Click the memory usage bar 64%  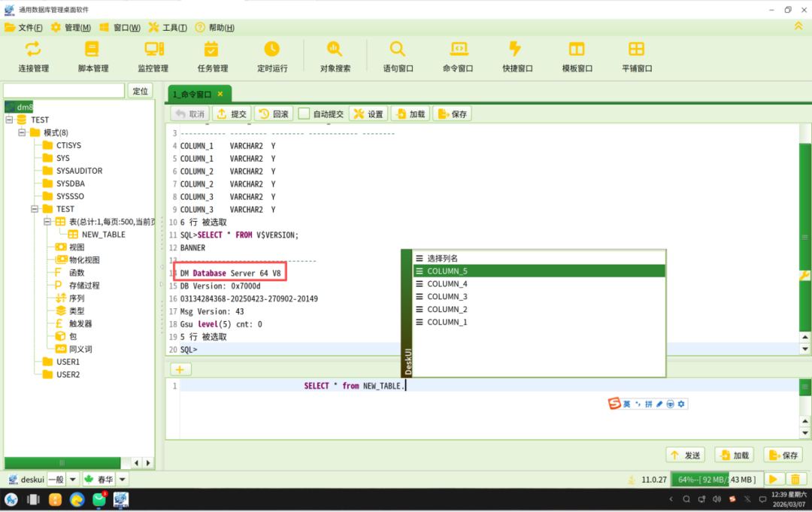pyautogui.click(x=717, y=480)
